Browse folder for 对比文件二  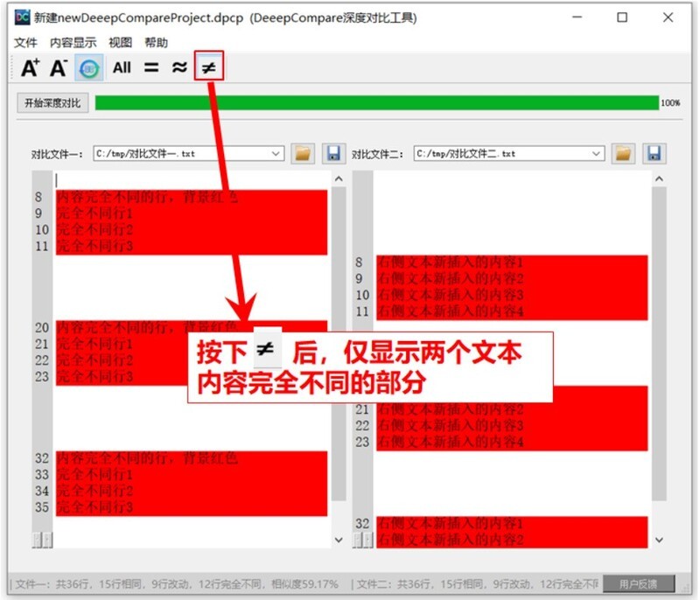623,154
